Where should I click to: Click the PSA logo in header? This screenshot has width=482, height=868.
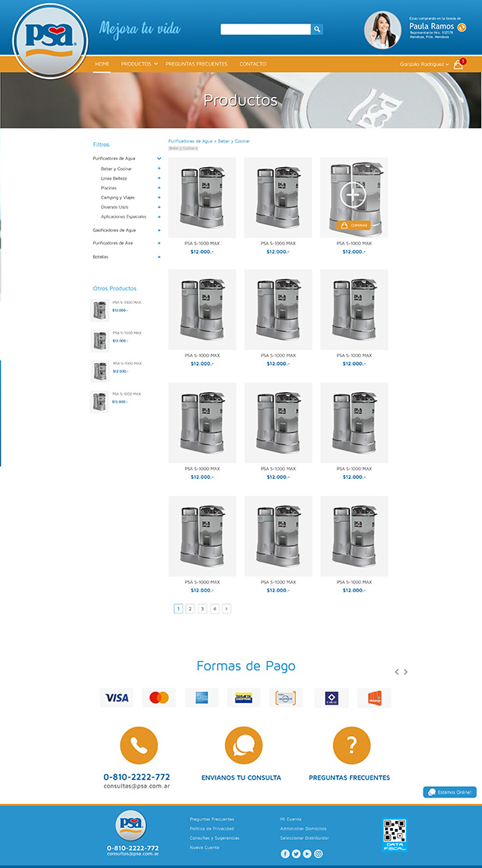[x=50, y=41]
